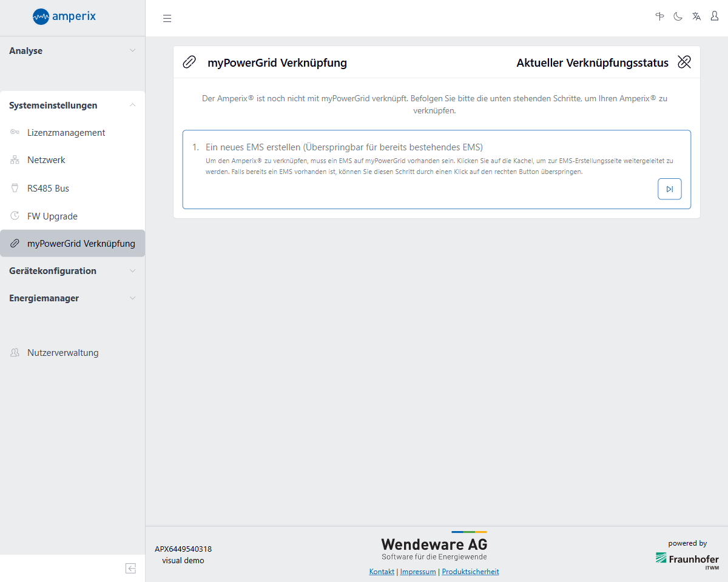Open RS485 Bus page

(x=48, y=189)
